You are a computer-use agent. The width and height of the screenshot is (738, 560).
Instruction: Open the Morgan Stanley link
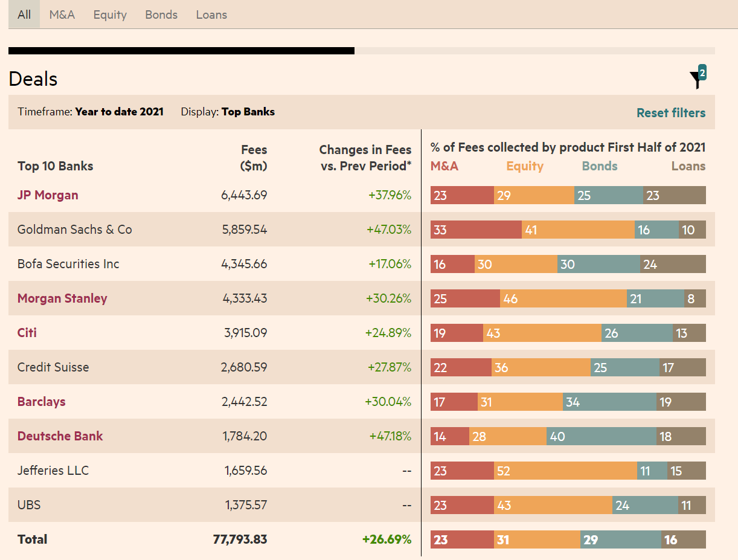[62, 298]
